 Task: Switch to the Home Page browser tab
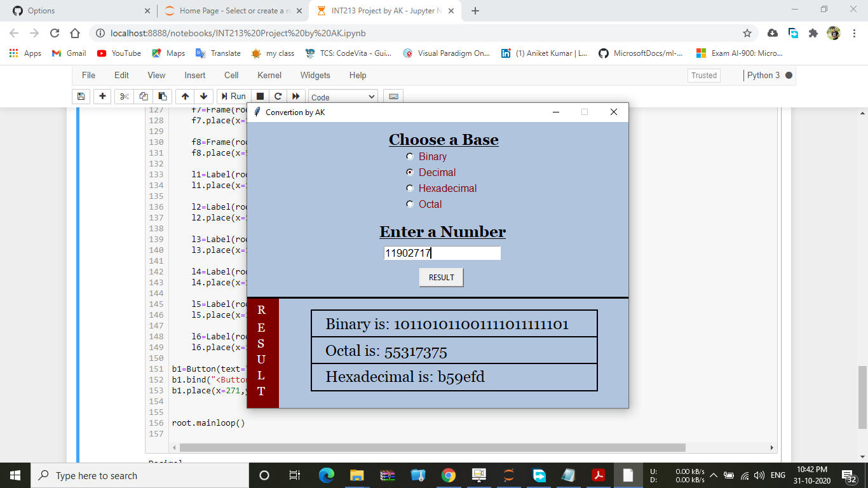(233, 11)
